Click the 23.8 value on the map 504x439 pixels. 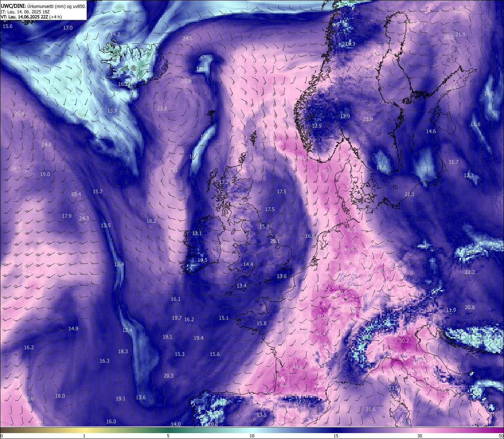click(162, 109)
